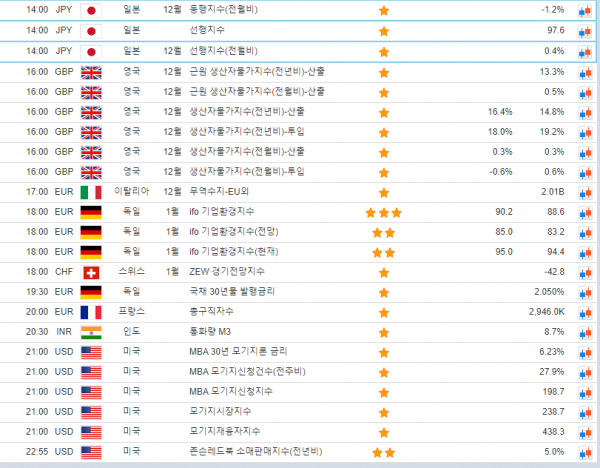The width and height of the screenshot is (600, 468).
Task: Open chart icon for 통화량 M3 row
Action: click(585, 332)
